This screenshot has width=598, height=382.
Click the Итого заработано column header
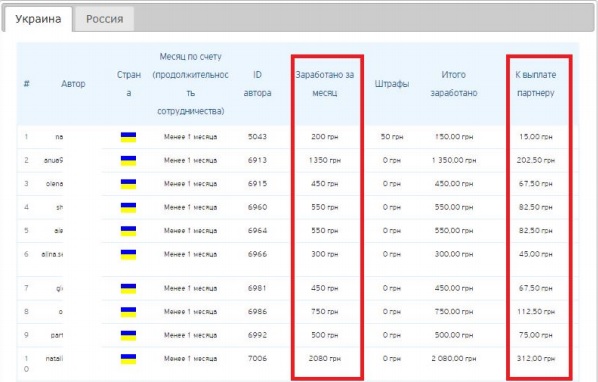tap(454, 84)
